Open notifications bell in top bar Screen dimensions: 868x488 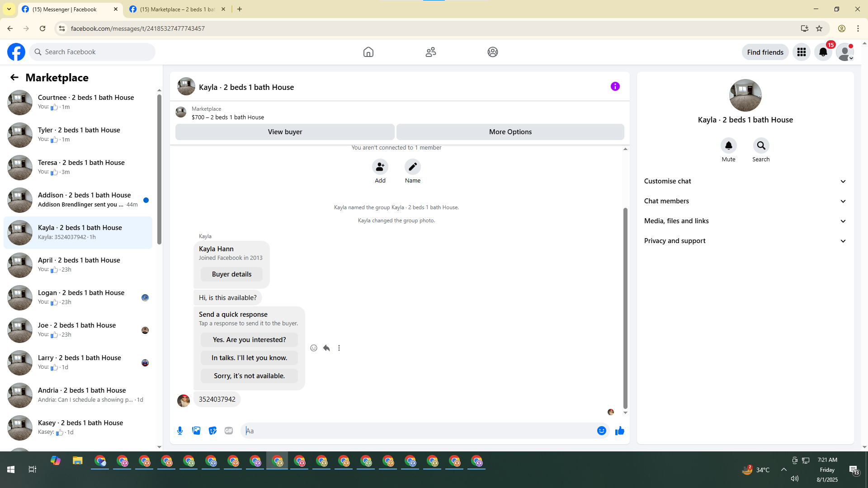(823, 52)
